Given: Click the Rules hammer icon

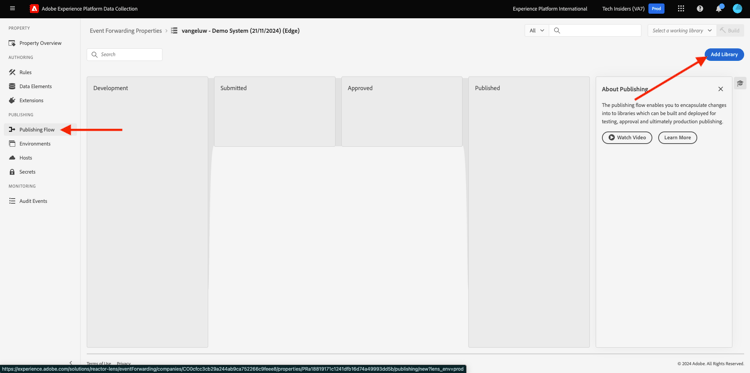Looking at the screenshot, I should coord(12,72).
